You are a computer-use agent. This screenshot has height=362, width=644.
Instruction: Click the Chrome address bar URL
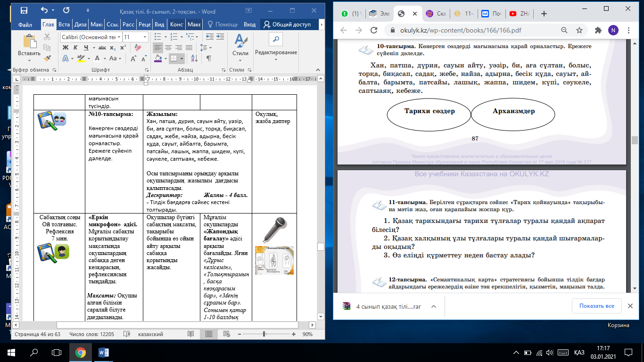[461, 30]
